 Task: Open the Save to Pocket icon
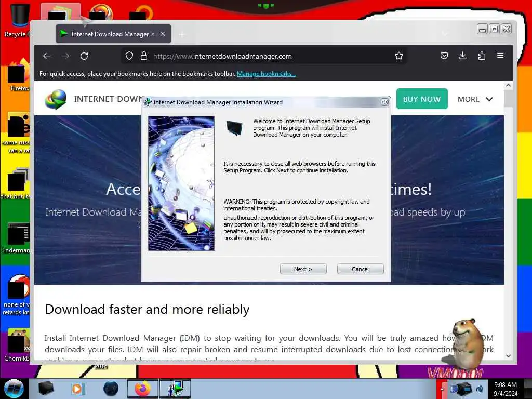[x=444, y=56]
